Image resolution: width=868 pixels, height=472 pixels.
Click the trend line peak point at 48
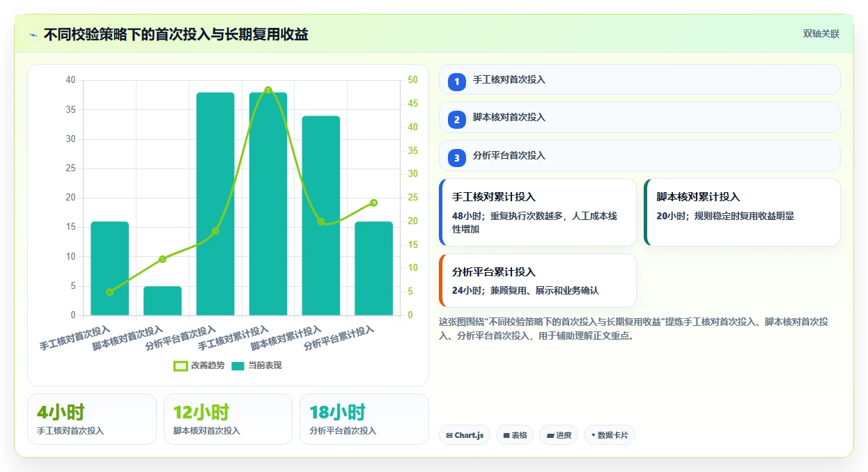coord(268,91)
